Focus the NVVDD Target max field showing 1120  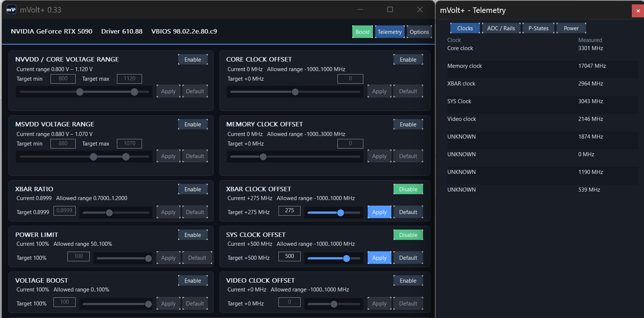129,78
